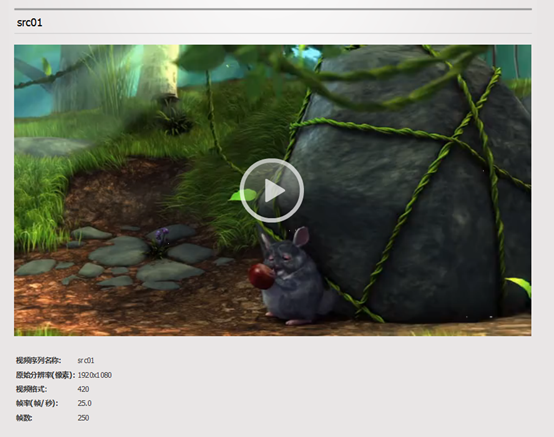This screenshot has width=554, height=437.
Task: Select the video format value 420
Action: click(x=83, y=389)
